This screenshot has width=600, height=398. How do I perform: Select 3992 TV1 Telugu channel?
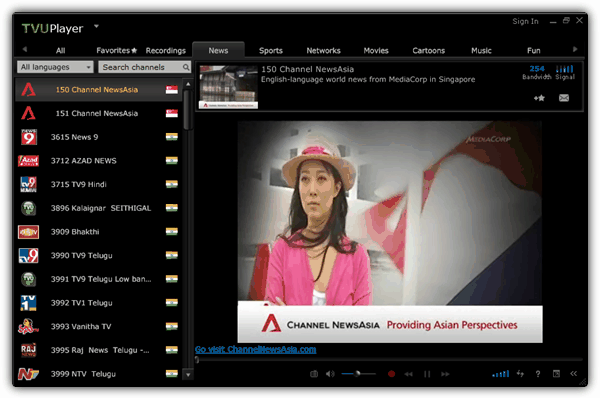click(x=99, y=303)
